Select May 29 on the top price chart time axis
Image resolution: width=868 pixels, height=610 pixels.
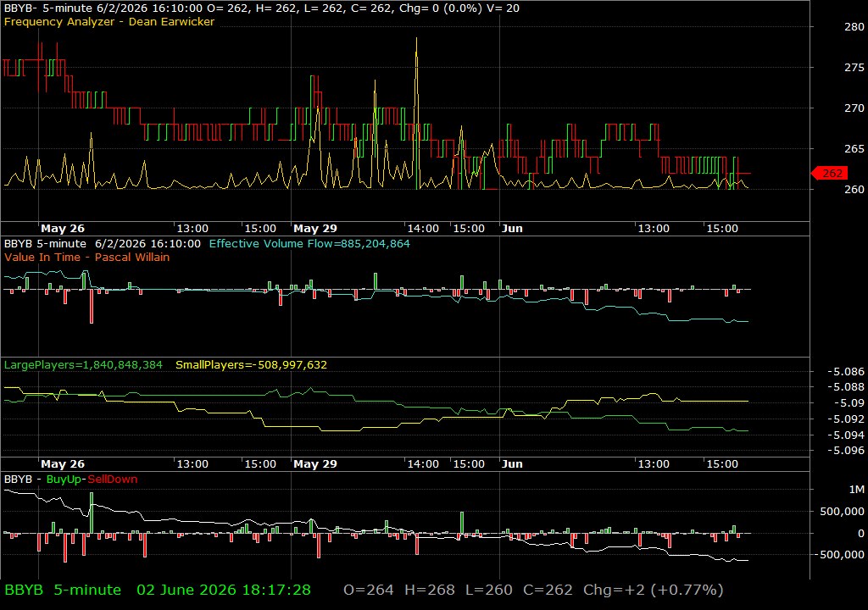click(x=315, y=229)
